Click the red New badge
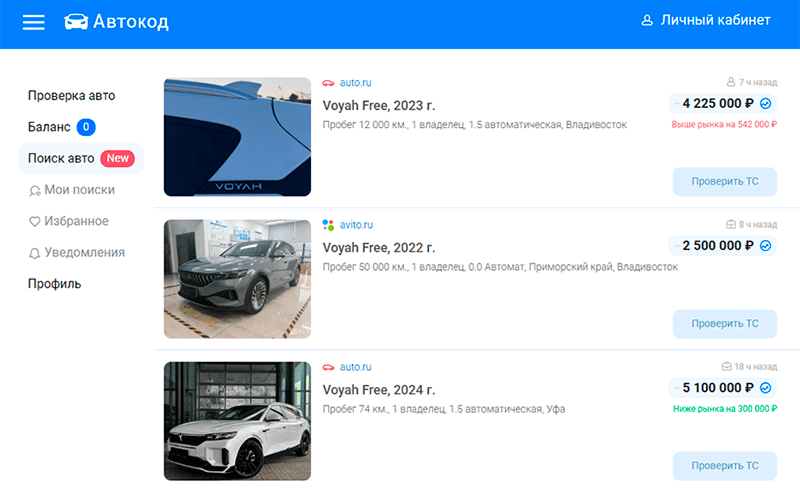Image resolution: width=800 pixels, height=500 pixels. (117, 158)
